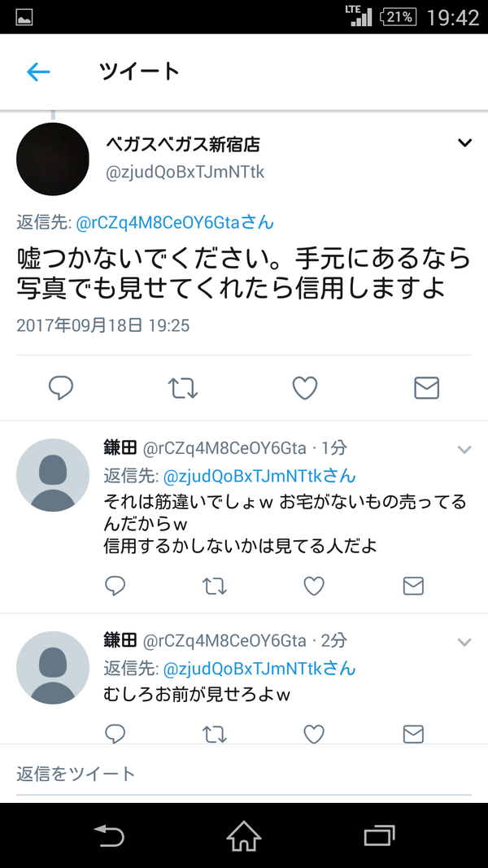
Task: Open the black ベガスベガス新宿店 profile avatar
Action: pos(53,159)
